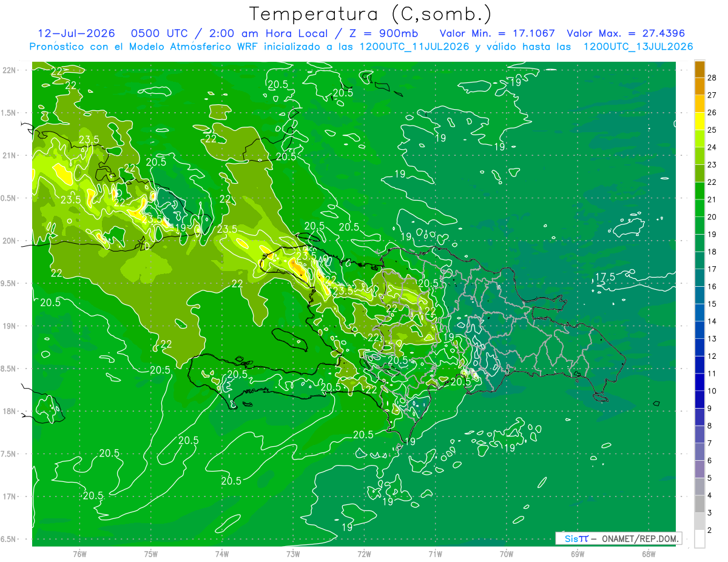Select the date "12-Jul-2026" in the header
This screenshot has height=562, width=728.
click(x=77, y=33)
